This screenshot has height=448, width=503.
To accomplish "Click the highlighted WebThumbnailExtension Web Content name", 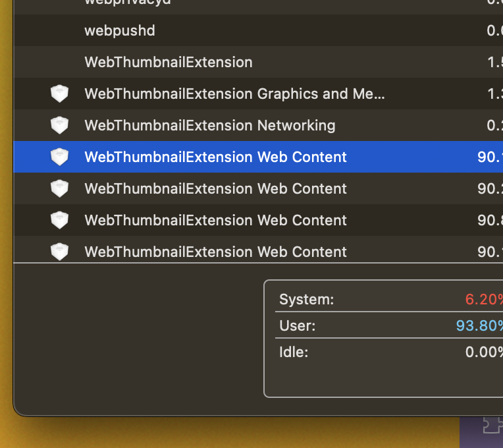I will click(x=215, y=157).
